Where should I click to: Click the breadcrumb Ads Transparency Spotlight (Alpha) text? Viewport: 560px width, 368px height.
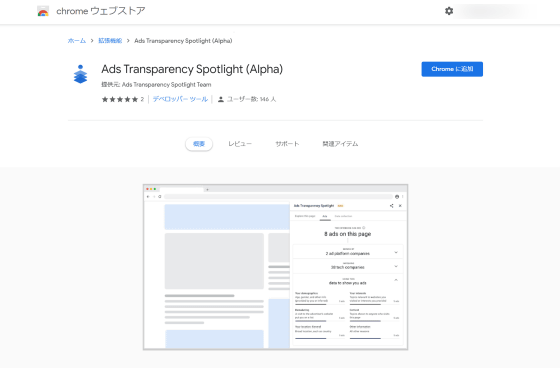[x=183, y=41]
